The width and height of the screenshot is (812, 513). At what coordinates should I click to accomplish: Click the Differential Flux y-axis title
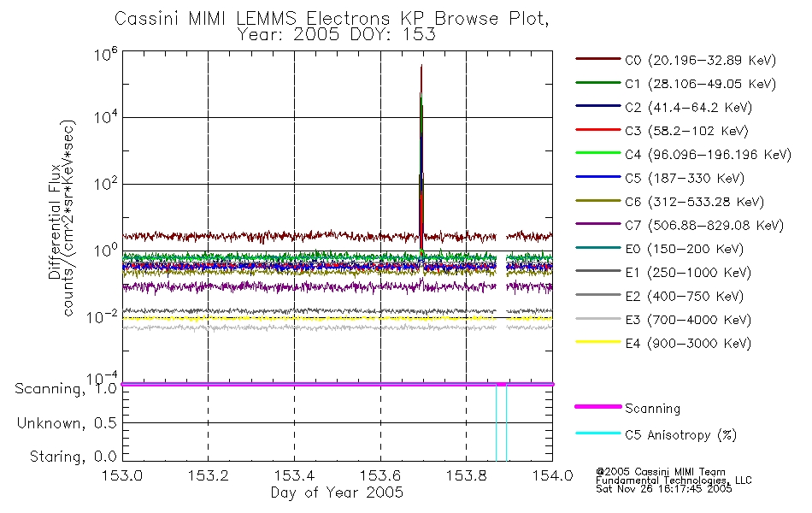tap(55, 221)
